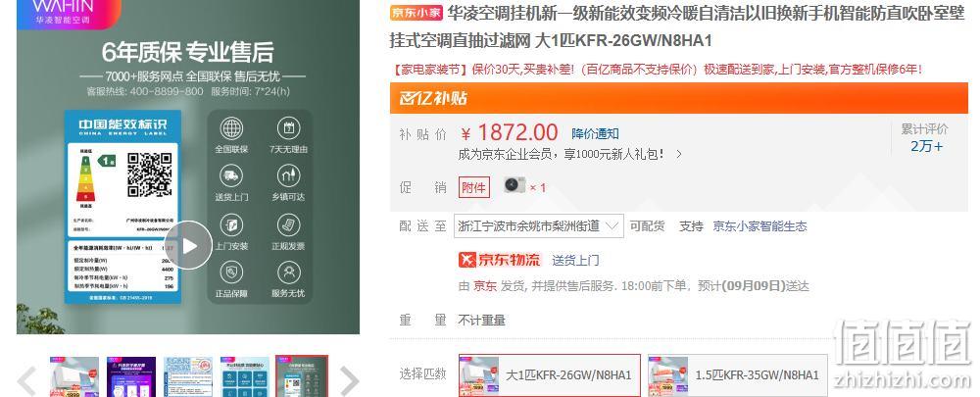Click the 京东小家 badge
The image size is (980, 397).
pyautogui.click(x=416, y=13)
